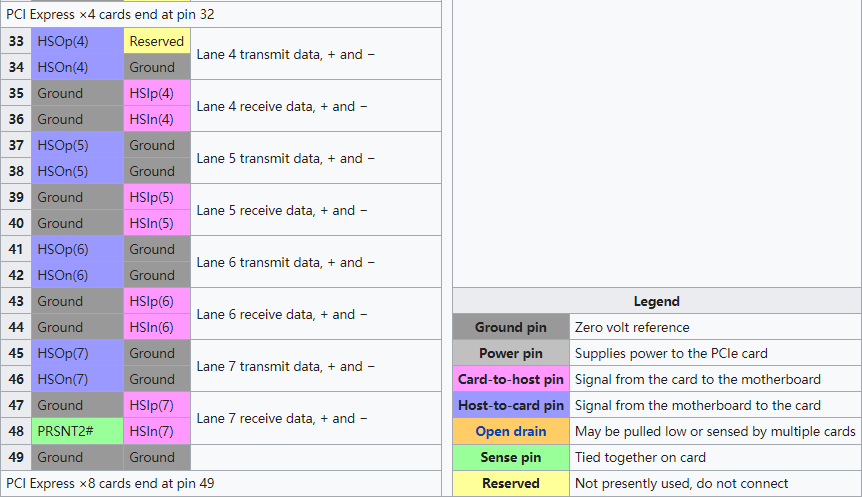
Task: Select the HSOp(5) cell
Action: point(78,145)
